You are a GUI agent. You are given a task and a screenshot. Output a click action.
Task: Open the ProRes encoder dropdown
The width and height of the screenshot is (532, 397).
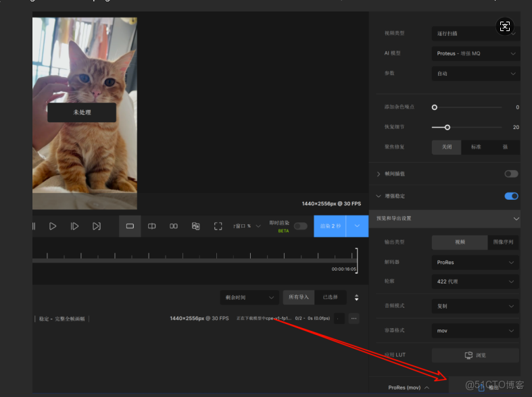[475, 262]
